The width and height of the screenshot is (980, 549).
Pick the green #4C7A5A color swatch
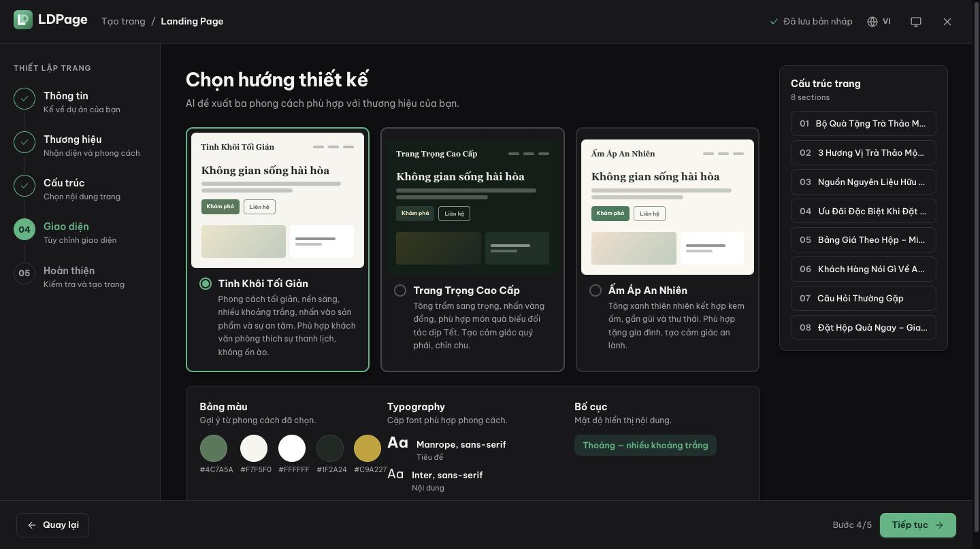[x=214, y=449]
